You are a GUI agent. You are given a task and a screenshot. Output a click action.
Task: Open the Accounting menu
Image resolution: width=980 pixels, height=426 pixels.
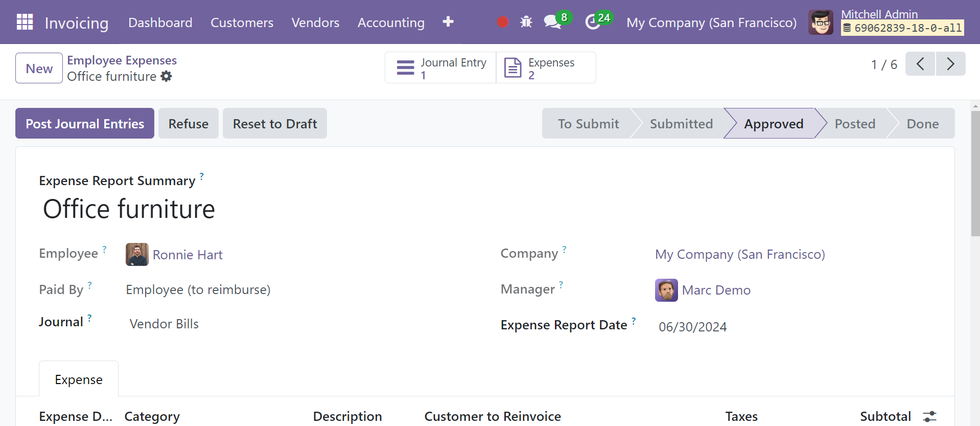point(391,23)
